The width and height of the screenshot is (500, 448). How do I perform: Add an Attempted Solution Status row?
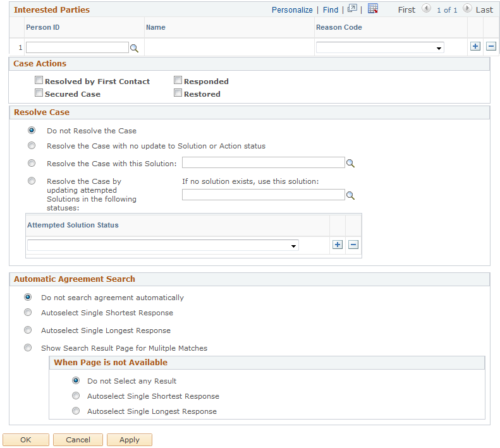(338, 245)
